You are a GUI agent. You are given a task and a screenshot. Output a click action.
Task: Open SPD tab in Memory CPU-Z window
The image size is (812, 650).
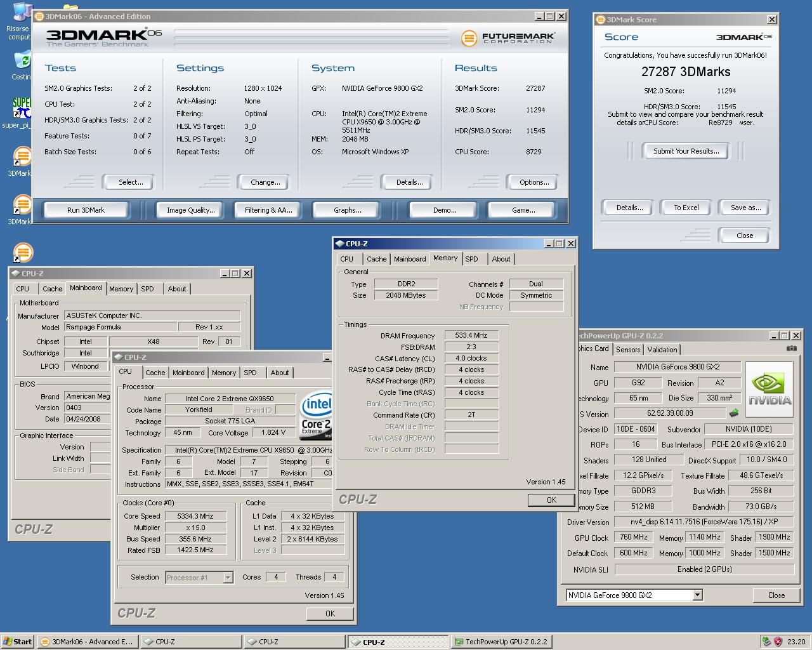click(x=471, y=259)
